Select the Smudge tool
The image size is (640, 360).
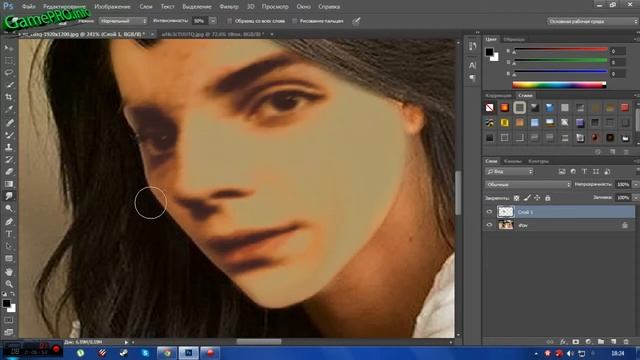coord(9,196)
